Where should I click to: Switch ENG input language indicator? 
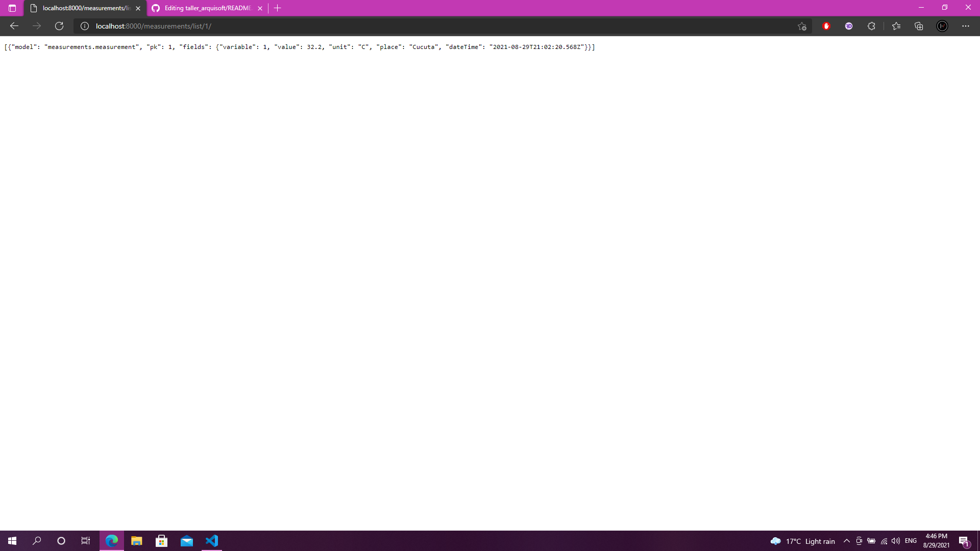click(x=911, y=541)
